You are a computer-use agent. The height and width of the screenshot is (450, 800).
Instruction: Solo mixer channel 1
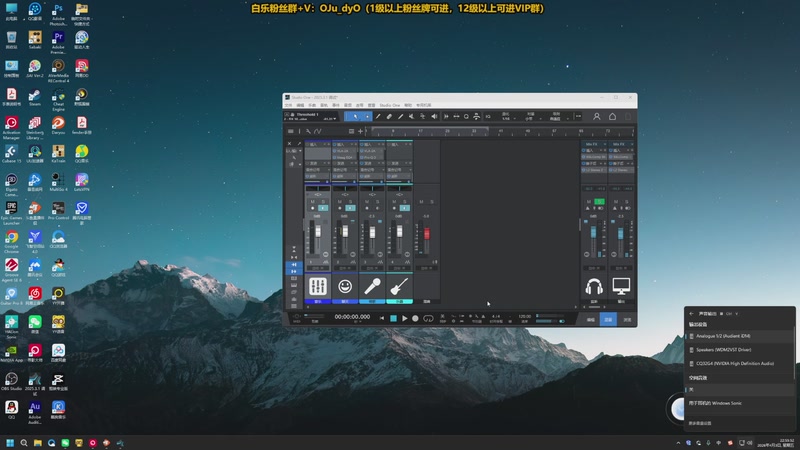click(323, 202)
